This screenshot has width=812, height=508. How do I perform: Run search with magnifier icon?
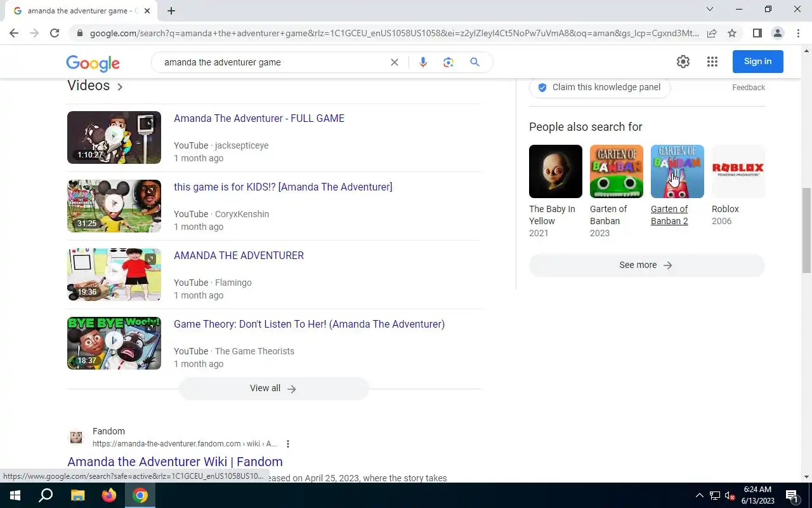[x=475, y=62]
